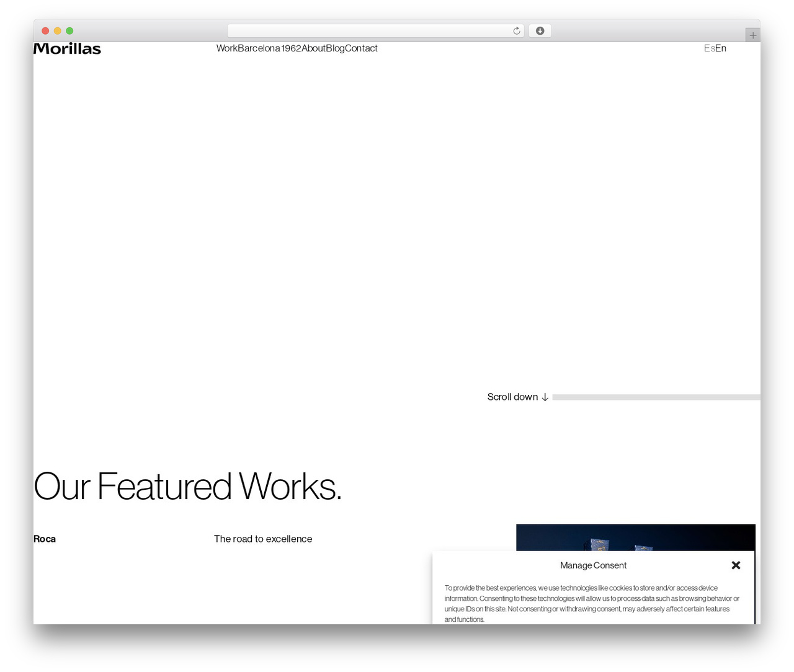Add a new browser tab

point(752,35)
